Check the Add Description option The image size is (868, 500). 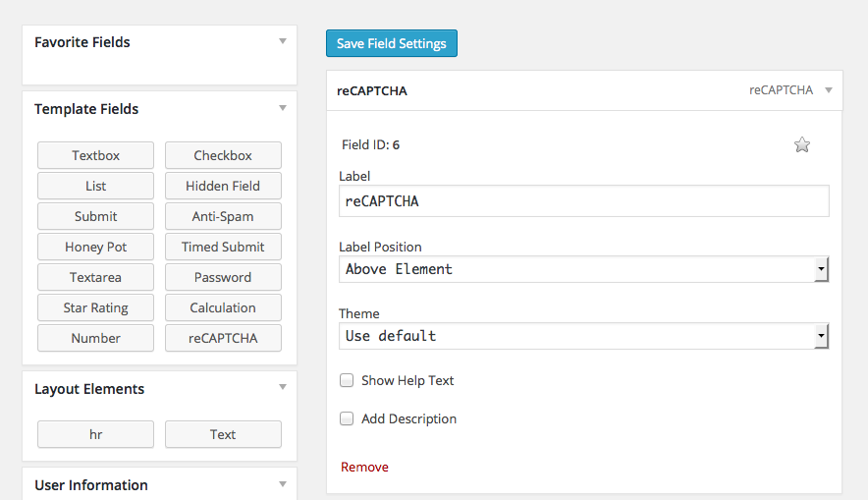pos(347,418)
